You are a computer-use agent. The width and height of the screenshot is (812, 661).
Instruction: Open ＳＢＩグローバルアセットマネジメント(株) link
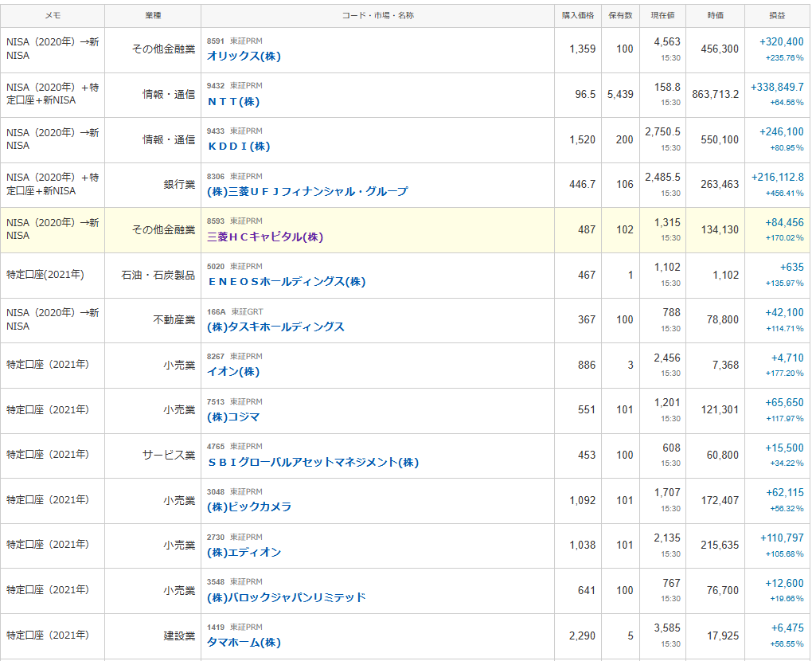(x=312, y=463)
